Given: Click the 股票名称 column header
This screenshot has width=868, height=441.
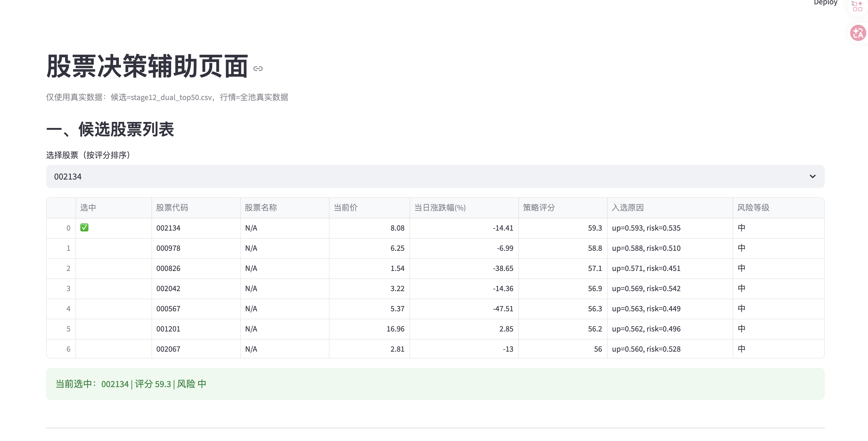Looking at the screenshot, I should click(260, 208).
